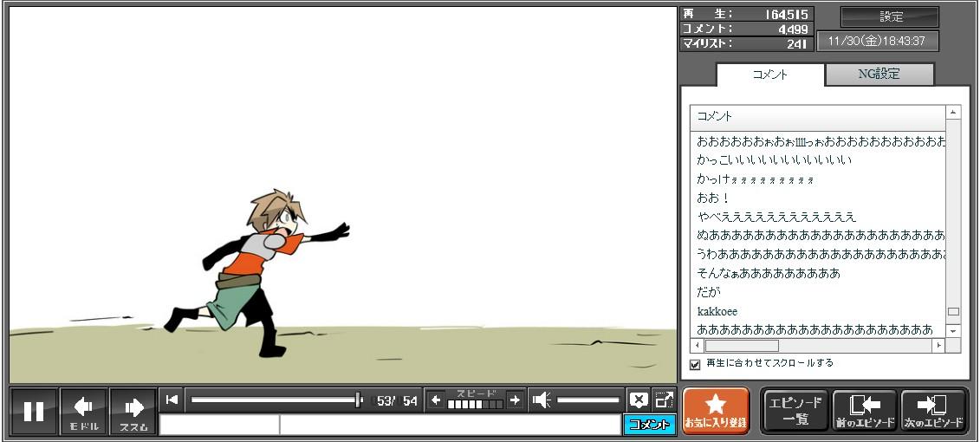Hide on-screen comments with the X bubble icon
980x442 pixels.
pyautogui.click(x=639, y=400)
